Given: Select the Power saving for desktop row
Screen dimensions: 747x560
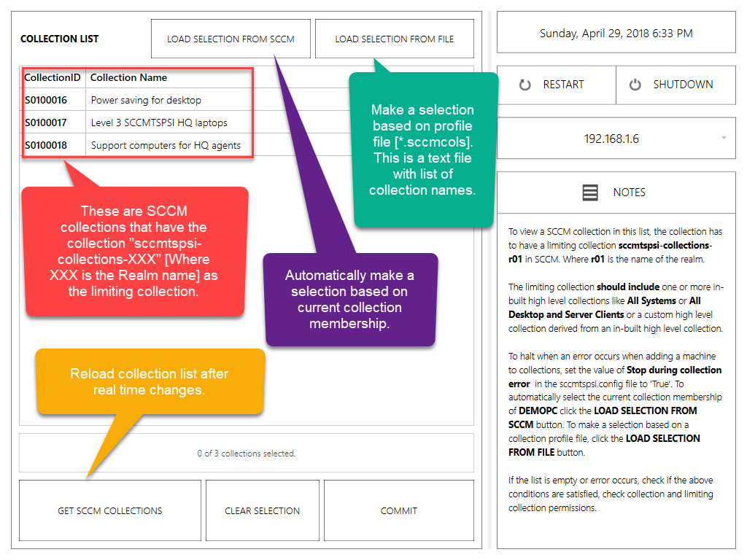Looking at the screenshot, I should [x=146, y=100].
